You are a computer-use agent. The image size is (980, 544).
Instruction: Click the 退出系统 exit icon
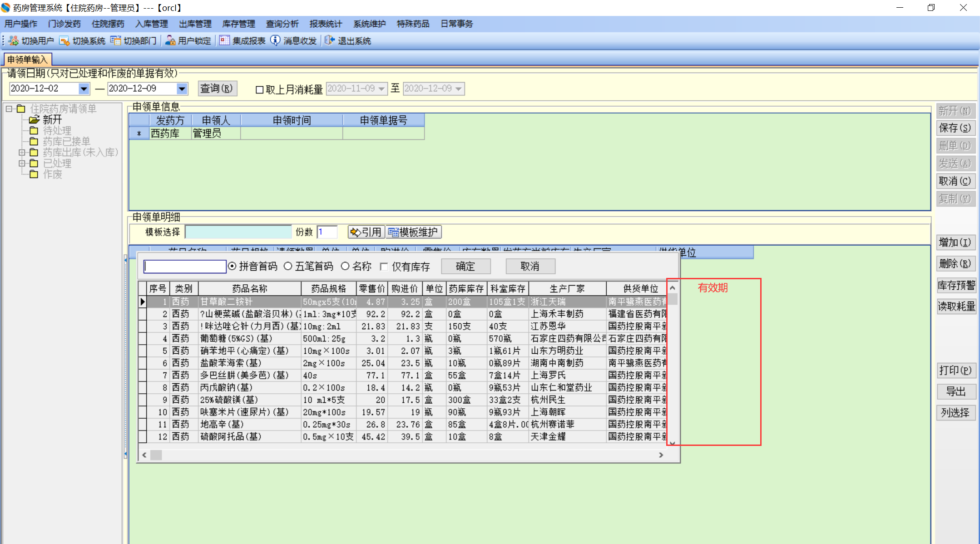tap(330, 41)
